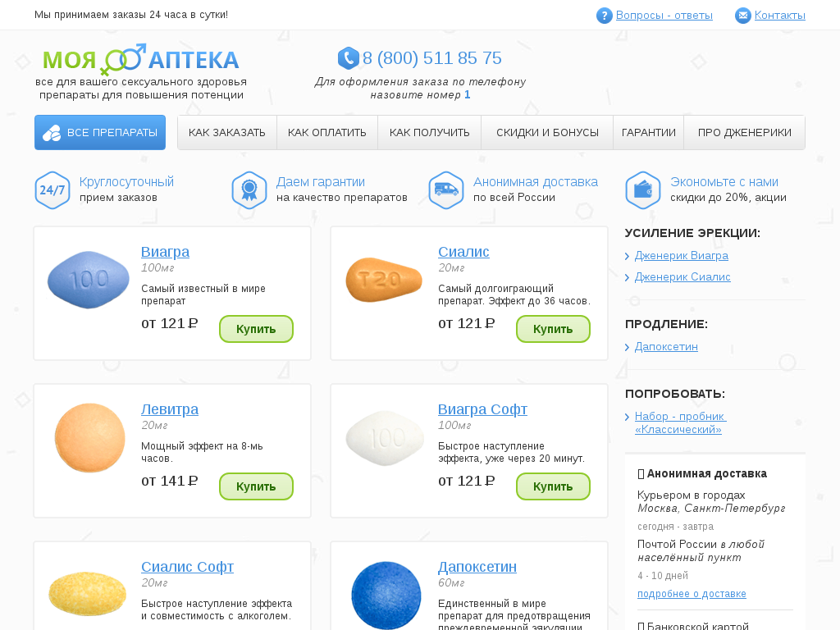
Task: Click the delivery van hexagon icon
Action: coord(446,190)
